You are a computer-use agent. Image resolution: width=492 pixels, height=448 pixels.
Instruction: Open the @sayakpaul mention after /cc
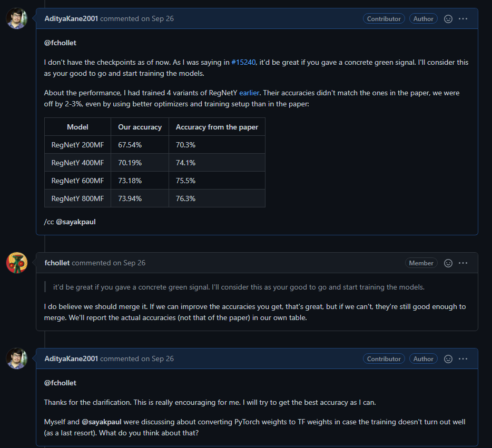click(x=75, y=222)
